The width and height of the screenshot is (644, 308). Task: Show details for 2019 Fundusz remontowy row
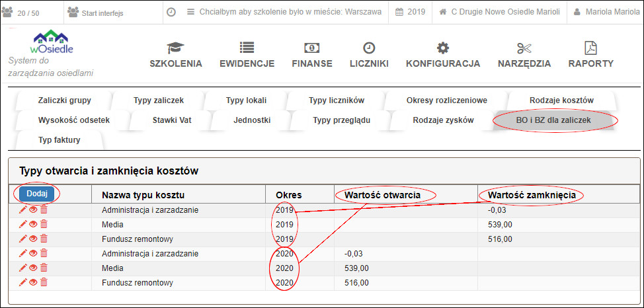pyautogui.click(x=34, y=239)
